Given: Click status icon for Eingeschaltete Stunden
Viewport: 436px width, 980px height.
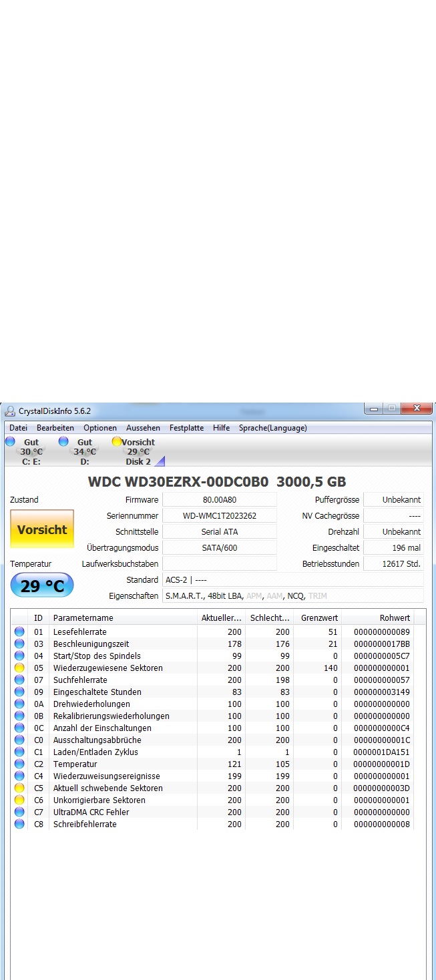Looking at the screenshot, I should [x=19, y=692].
